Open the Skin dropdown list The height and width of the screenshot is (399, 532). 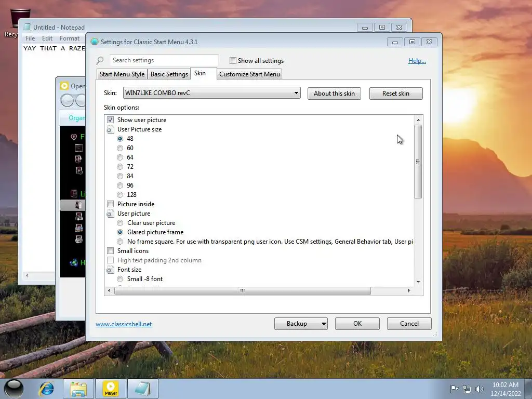[212, 93]
